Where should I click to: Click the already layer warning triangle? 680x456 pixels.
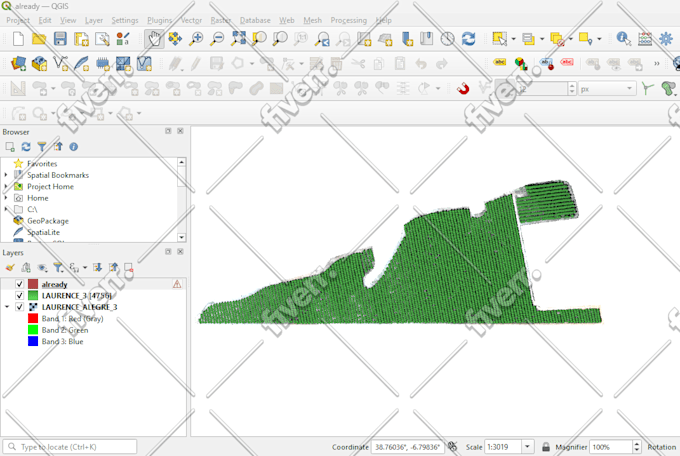click(x=177, y=284)
